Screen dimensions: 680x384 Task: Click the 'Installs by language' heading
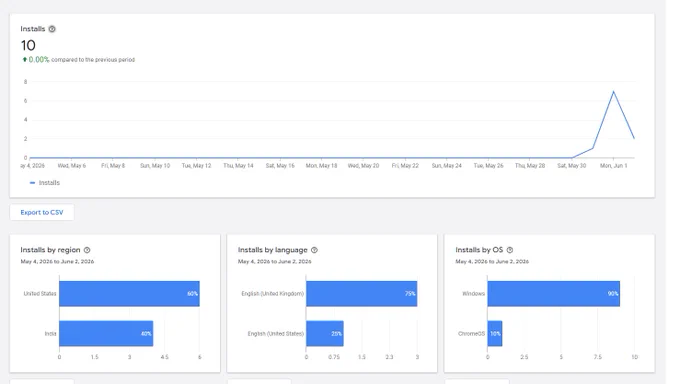click(272, 250)
